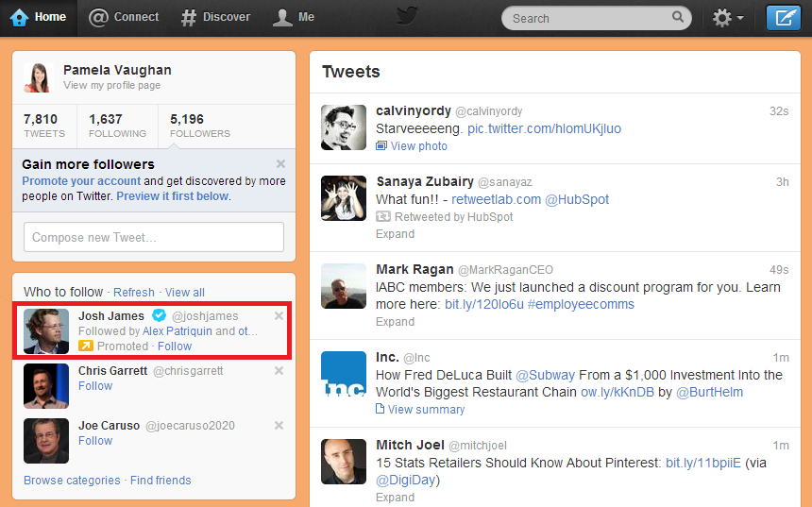Open Chris Garrett's avatar
The width and height of the screenshot is (812, 507).
pos(46,386)
